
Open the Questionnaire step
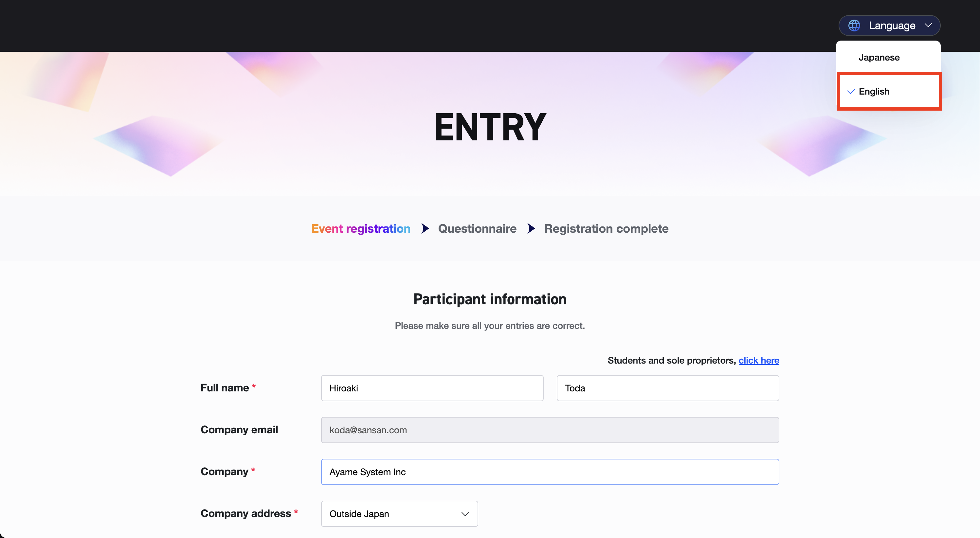[x=477, y=229]
